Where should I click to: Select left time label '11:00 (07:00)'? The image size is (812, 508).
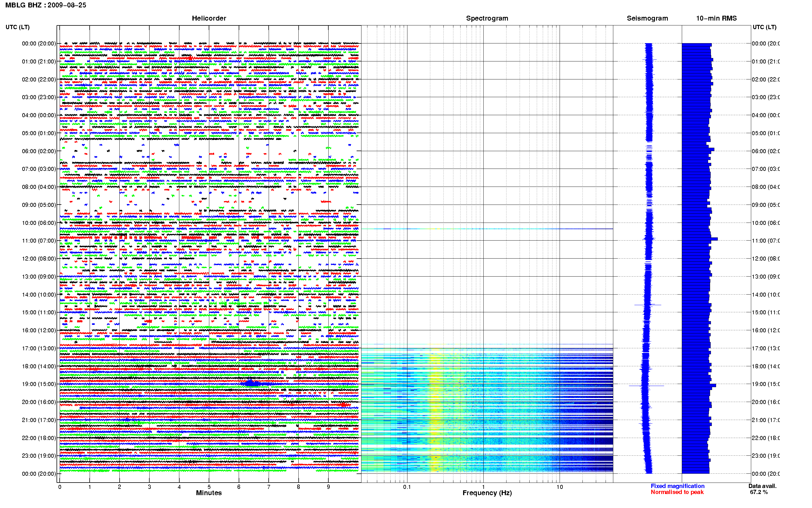tap(39, 241)
